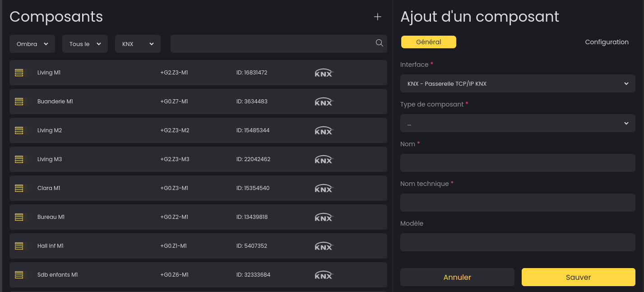
Task: Switch to the Configuration tab
Action: tap(607, 42)
